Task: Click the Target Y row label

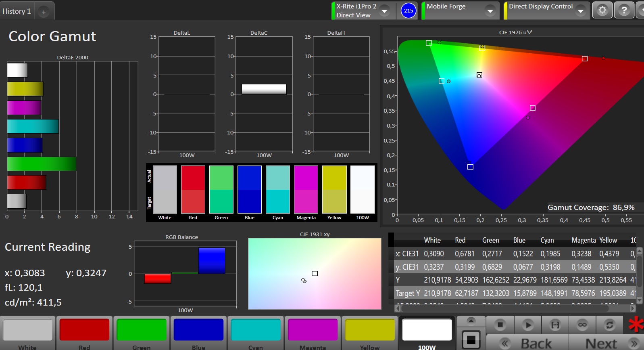Action: (408, 293)
